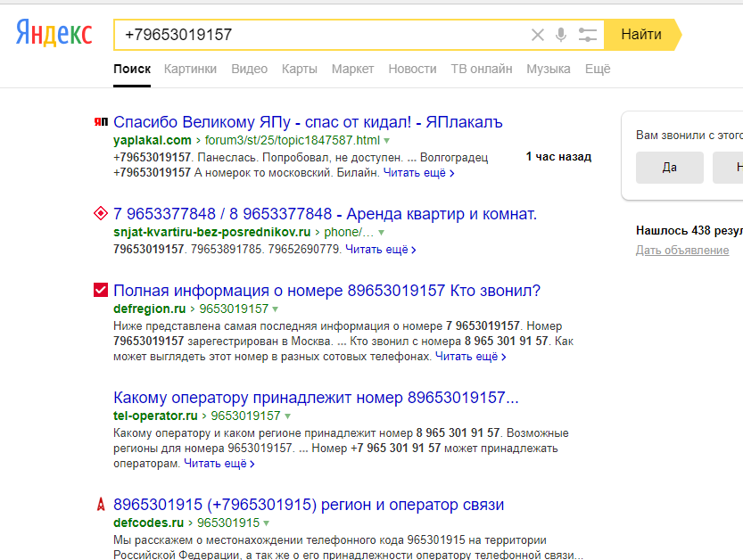
Task: Click the Yandex logo
Action: 54,33
